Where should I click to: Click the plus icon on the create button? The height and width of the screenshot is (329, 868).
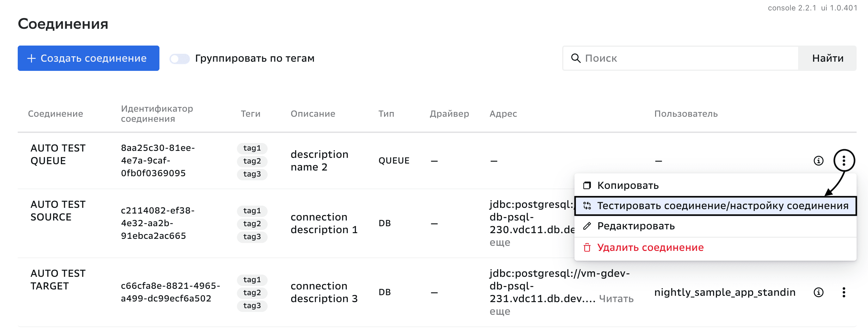31,58
